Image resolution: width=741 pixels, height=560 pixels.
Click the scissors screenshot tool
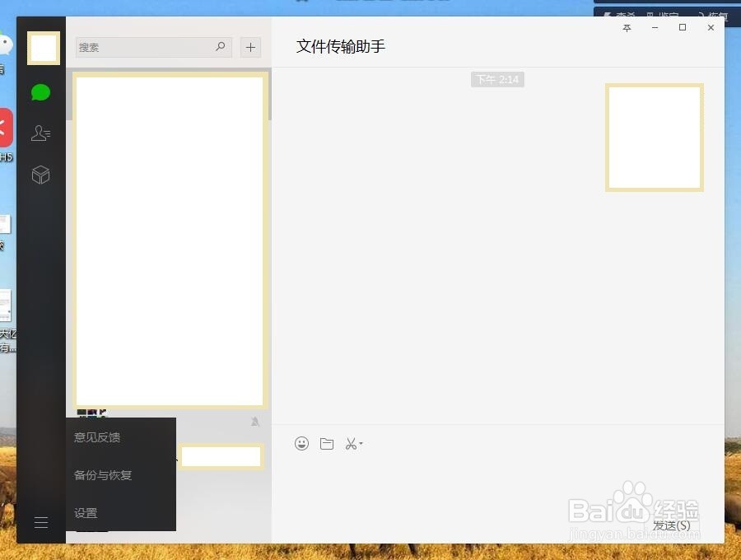351,444
